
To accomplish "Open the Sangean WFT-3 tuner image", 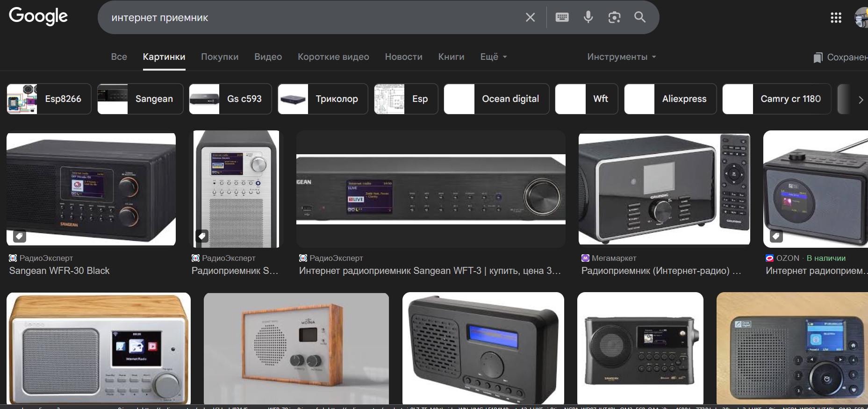I will pyautogui.click(x=431, y=189).
